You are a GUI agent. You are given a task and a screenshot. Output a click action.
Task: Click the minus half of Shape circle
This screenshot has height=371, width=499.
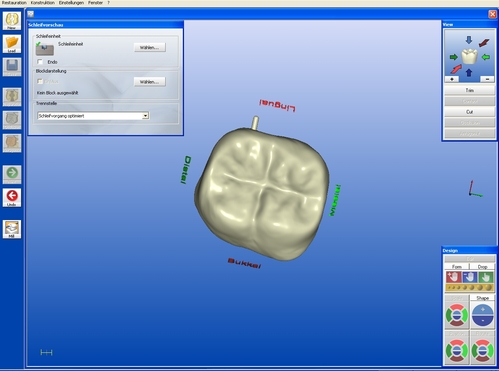tap(483, 321)
